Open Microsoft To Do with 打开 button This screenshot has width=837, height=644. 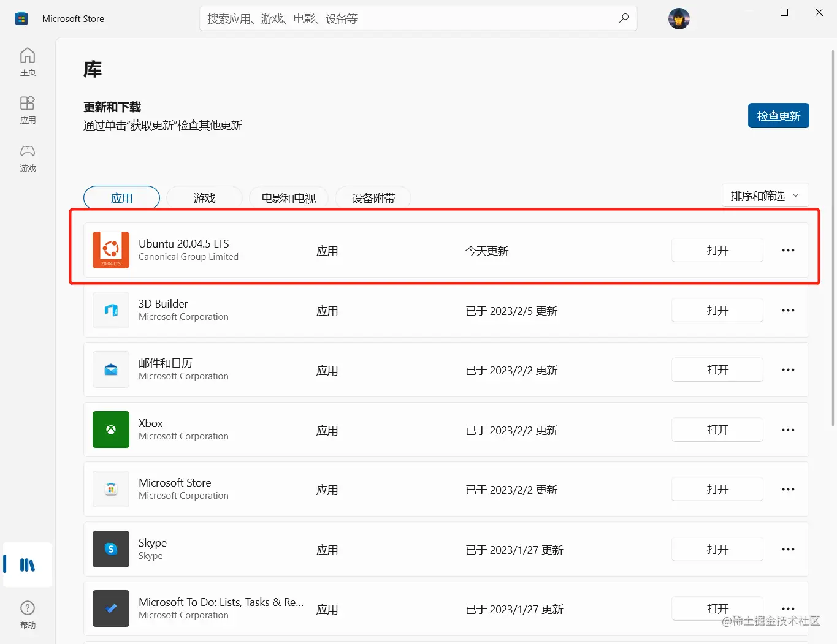(x=717, y=608)
